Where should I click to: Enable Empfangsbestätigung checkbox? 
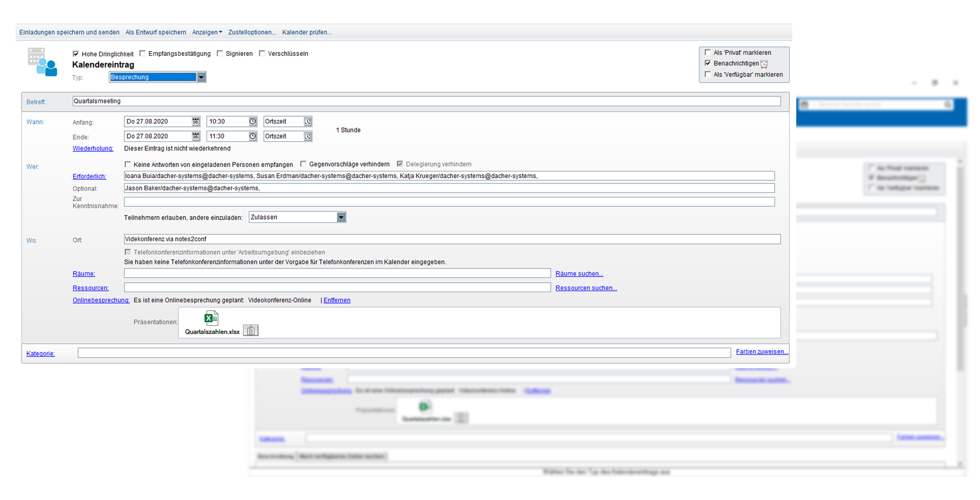143,54
